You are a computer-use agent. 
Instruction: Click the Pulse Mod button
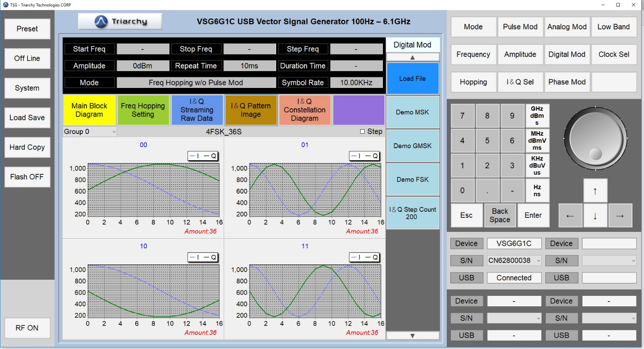tap(520, 27)
